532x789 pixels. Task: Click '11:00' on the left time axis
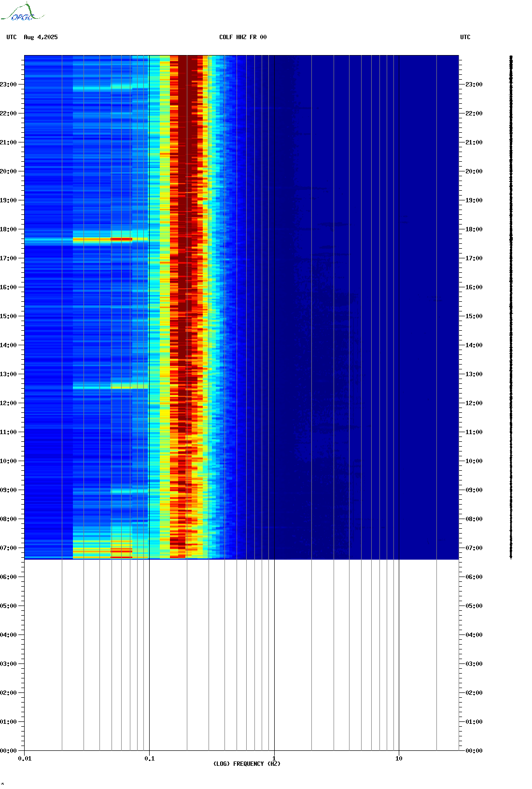pyautogui.click(x=8, y=432)
